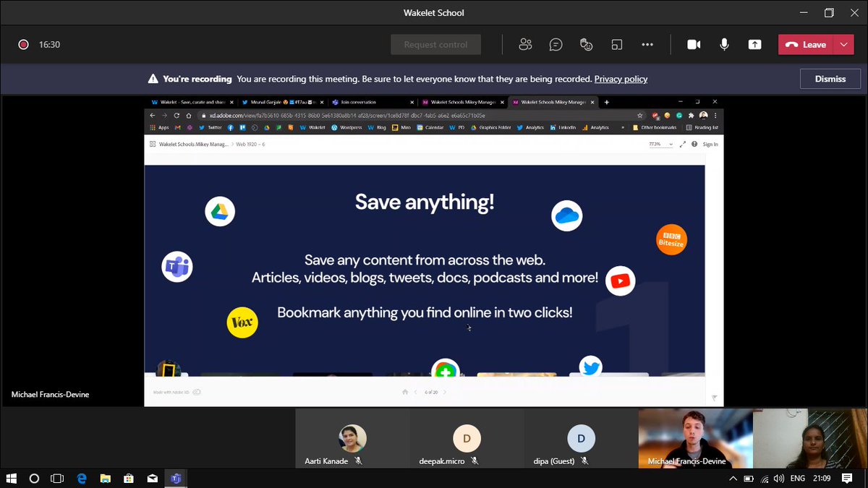868x488 pixels.
Task: Open the volume control tray icon
Action: pyautogui.click(x=779, y=479)
